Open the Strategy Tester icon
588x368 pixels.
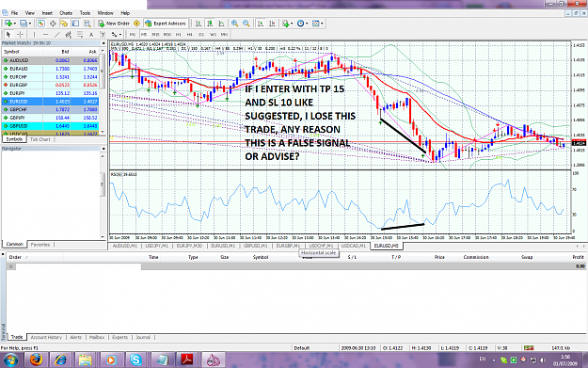pos(87,24)
